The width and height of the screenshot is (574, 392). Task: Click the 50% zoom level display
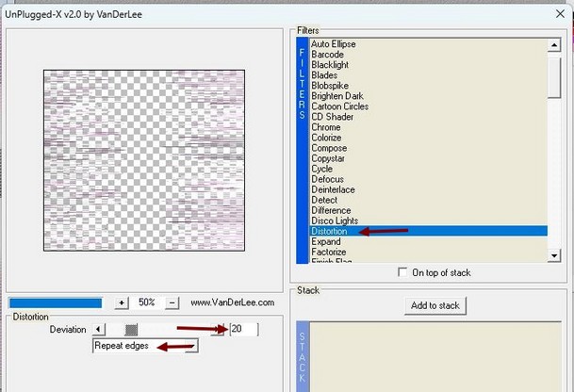tap(146, 302)
